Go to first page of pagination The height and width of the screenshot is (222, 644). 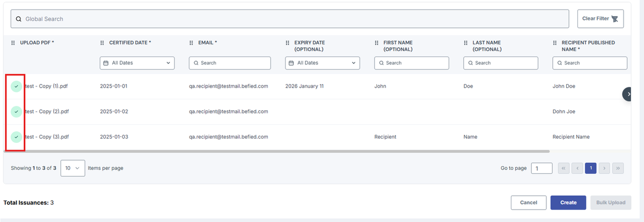[x=563, y=168]
